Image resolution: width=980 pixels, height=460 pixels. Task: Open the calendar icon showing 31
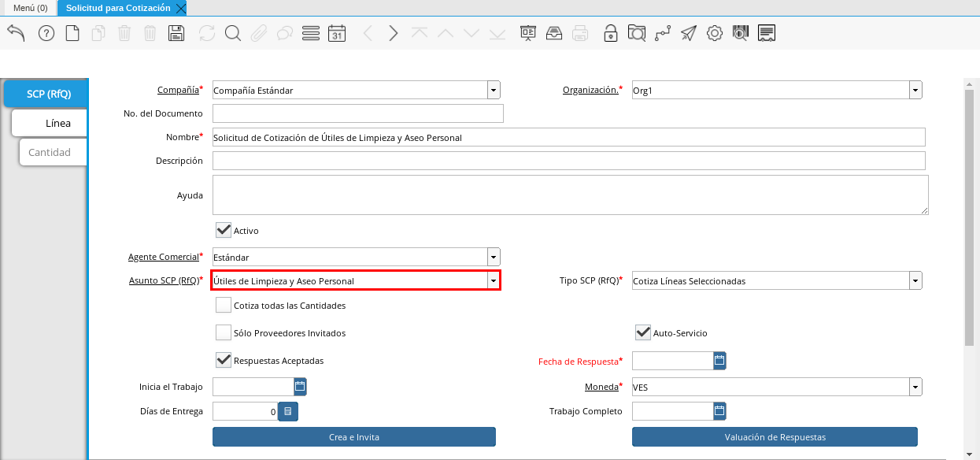click(x=337, y=33)
